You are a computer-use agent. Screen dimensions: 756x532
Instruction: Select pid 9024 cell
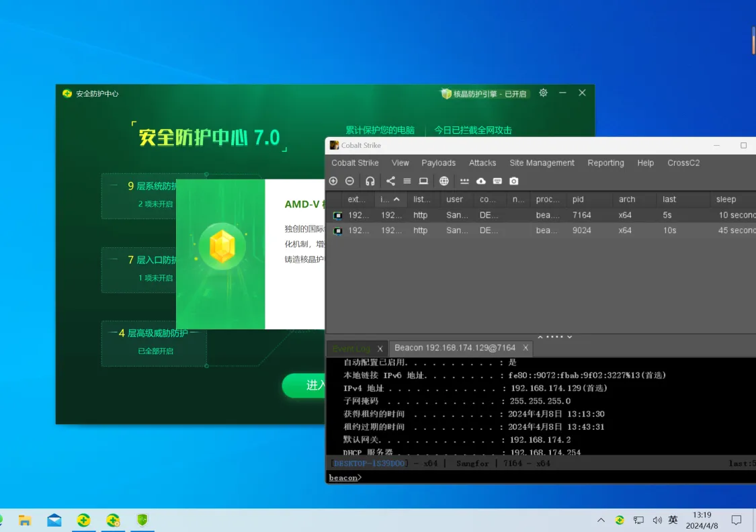click(581, 231)
